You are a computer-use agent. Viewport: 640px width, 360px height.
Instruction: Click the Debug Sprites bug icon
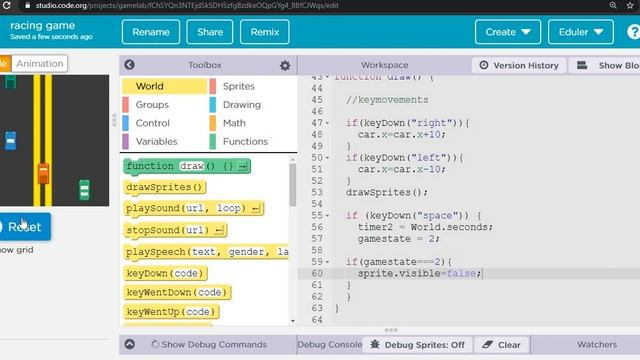click(375, 344)
